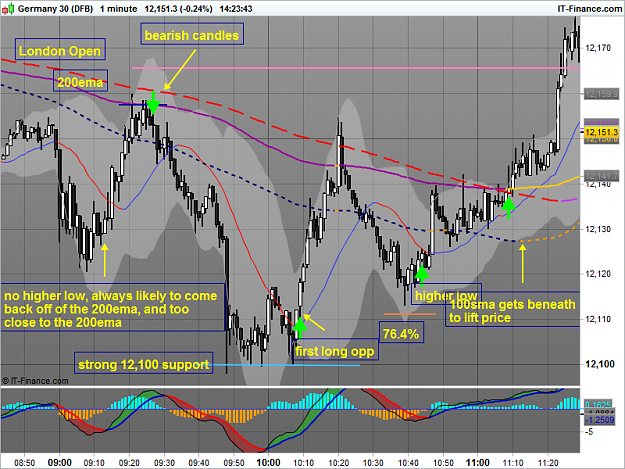The height and width of the screenshot is (469, 625).
Task: Click the 08:50 time axis label
Action: tap(25, 463)
